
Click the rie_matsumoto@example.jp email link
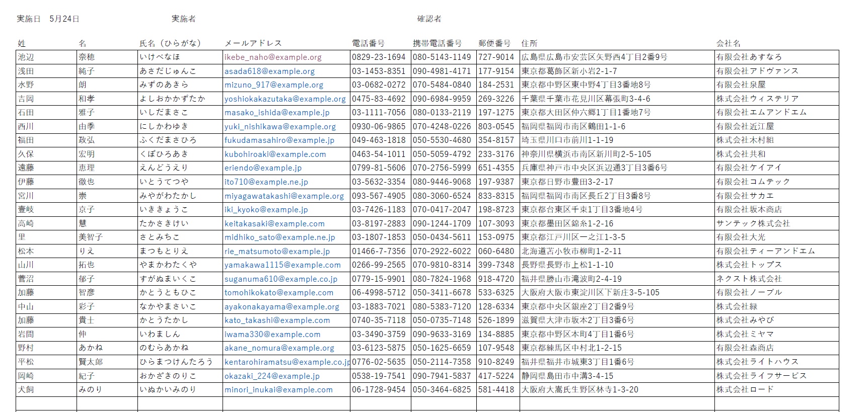tap(277, 252)
